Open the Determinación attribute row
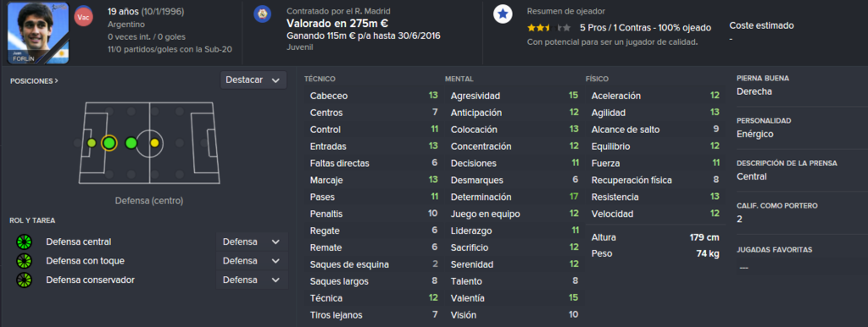The width and height of the screenshot is (868, 327). click(x=514, y=197)
